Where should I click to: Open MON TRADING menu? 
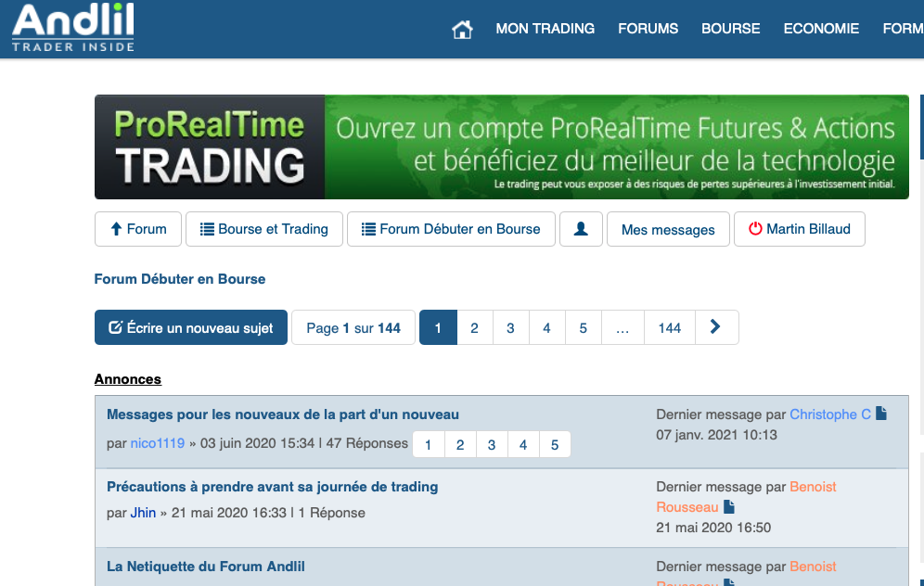[x=545, y=28]
